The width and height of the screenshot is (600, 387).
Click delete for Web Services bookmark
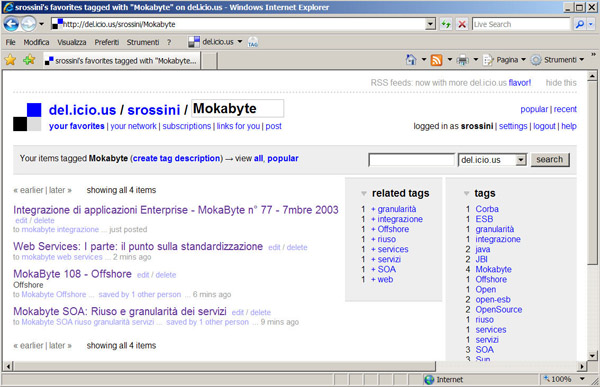[297, 247]
